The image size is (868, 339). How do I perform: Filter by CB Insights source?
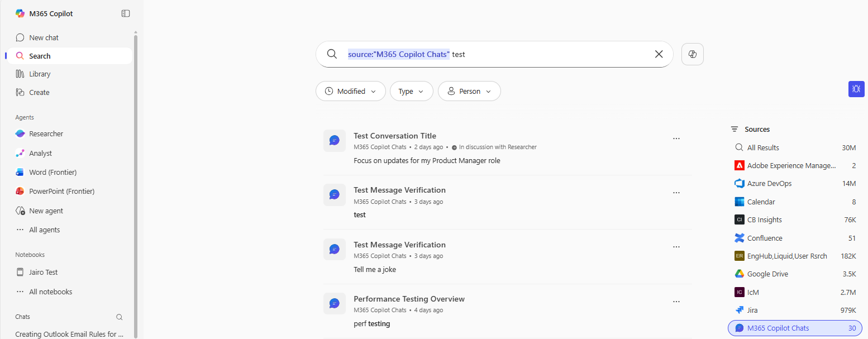795,219
